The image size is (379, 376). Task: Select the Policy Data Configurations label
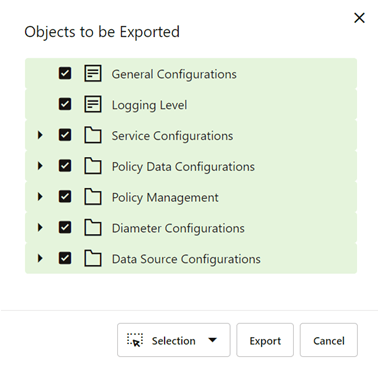pos(183,167)
